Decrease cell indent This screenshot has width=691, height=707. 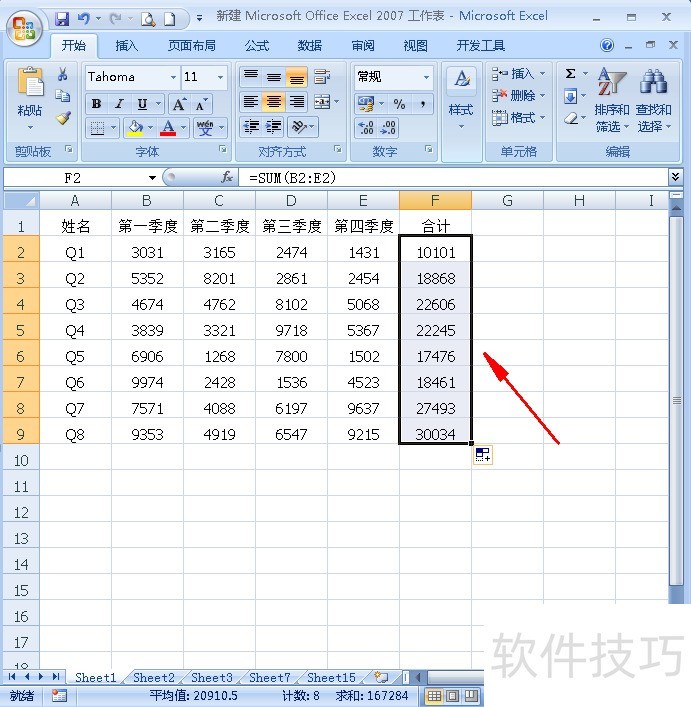[x=252, y=127]
